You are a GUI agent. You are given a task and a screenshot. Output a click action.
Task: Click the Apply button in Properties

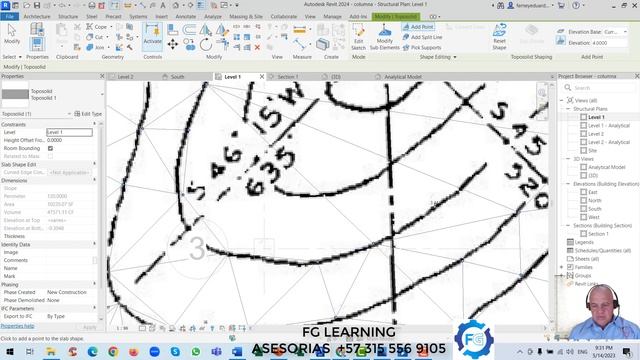[89, 327]
